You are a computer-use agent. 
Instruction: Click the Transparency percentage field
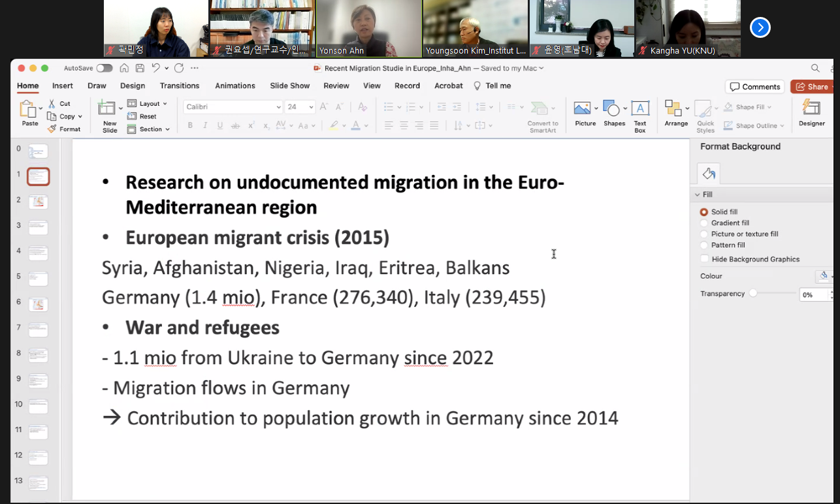point(814,294)
